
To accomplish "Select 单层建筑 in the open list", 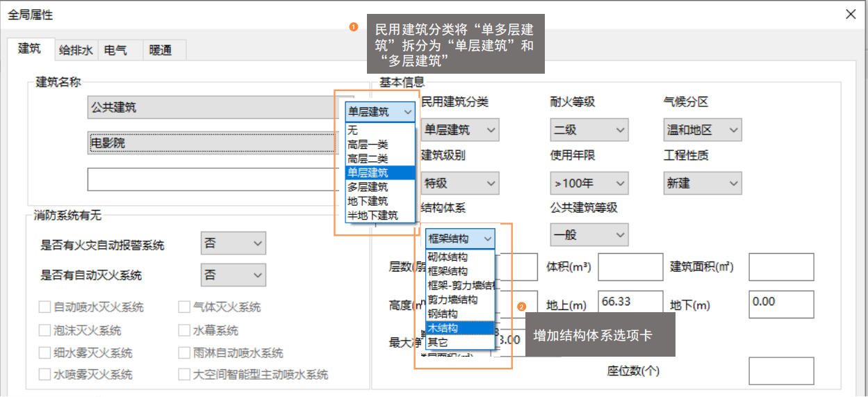I will pos(380,172).
